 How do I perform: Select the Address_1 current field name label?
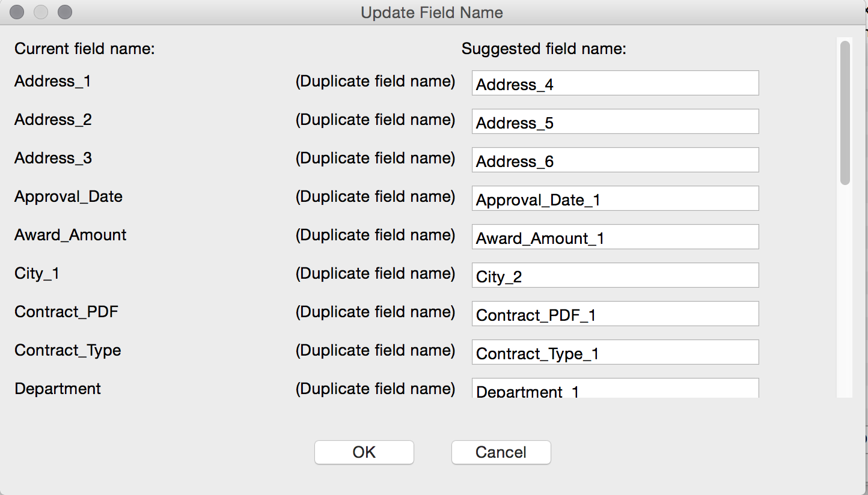click(x=52, y=82)
